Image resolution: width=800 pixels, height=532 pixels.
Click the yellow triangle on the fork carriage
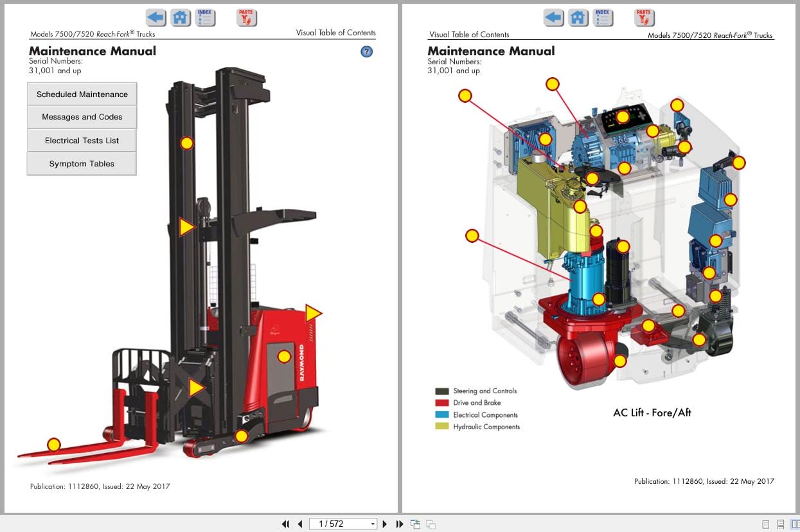click(196, 387)
